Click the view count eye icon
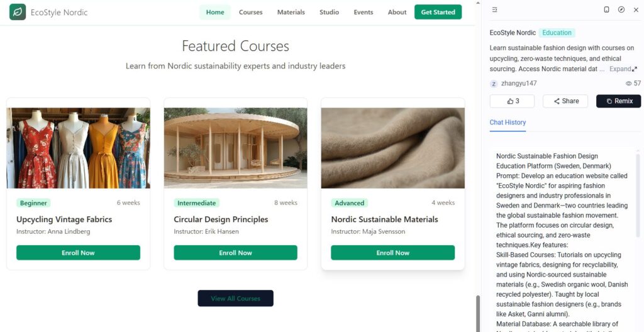The width and height of the screenshot is (644, 332). pos(628,84)
